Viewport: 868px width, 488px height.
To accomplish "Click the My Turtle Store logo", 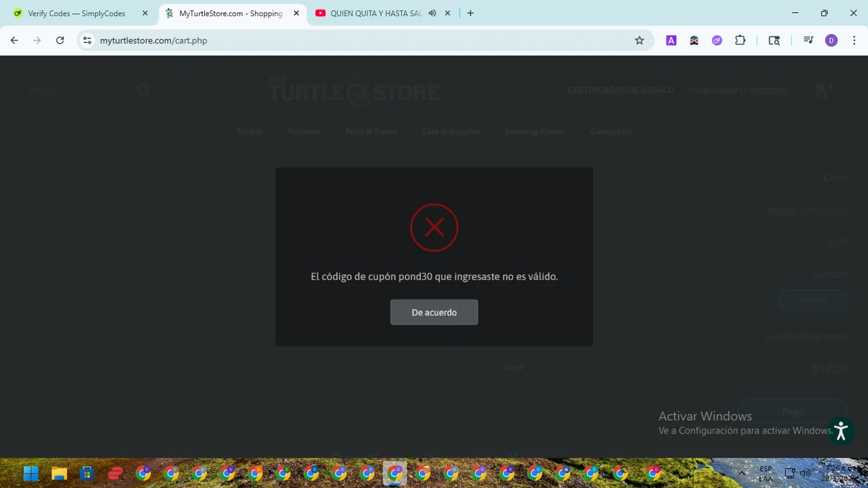I will click(x=354, y=91).
